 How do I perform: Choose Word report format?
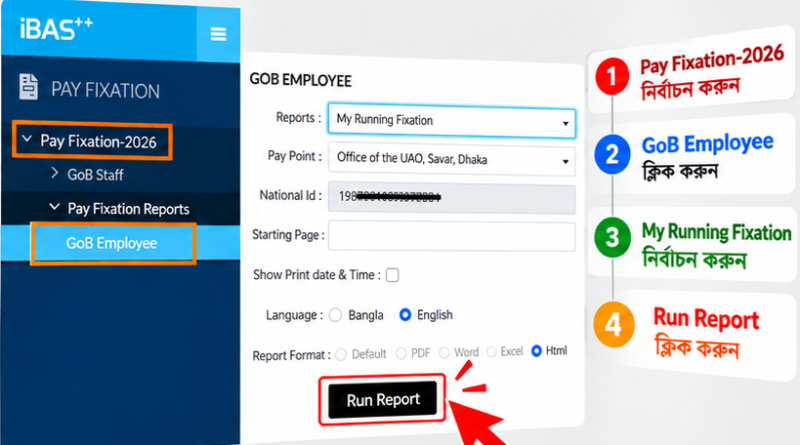coord(444,353)
